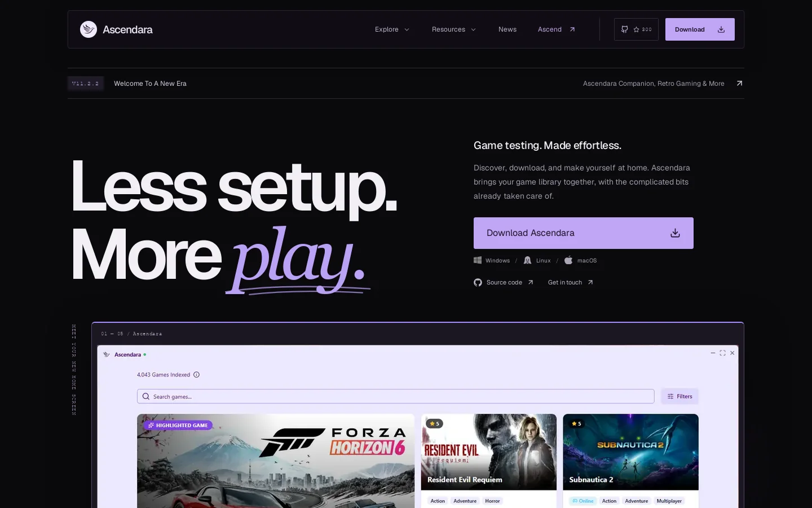This screenshot has height=508, width=812.
Task: Expand the Resources navigation menu
Action: click(x=454, y=29)
